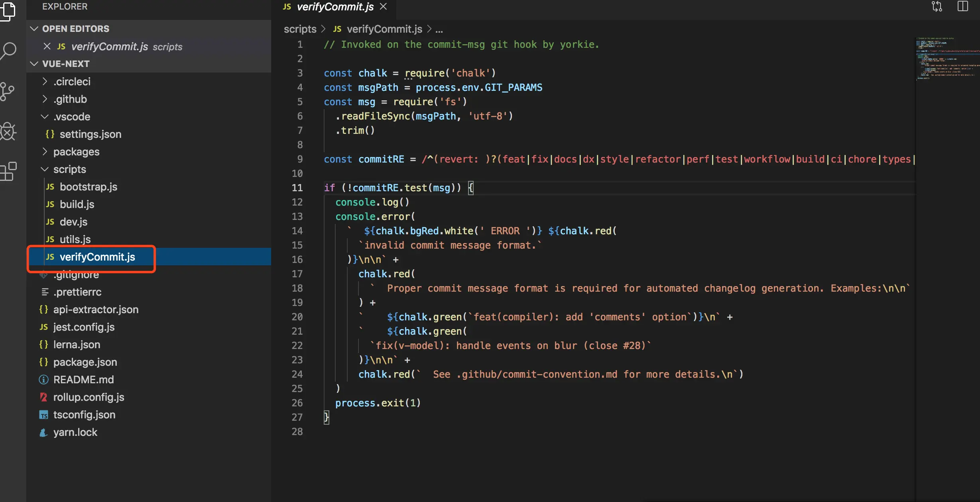Image resolution: width=980 pixels, height=502 pixels.
Task: Close verifyCommit.js in Open Editors list
Action: pyautogui.click(x=47, y=46)
